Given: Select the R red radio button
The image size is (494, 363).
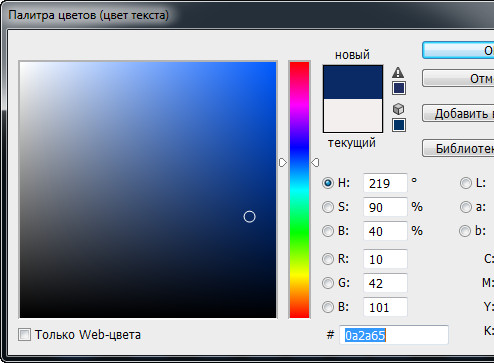Looking at the screenshot, I should pos(328,259).
